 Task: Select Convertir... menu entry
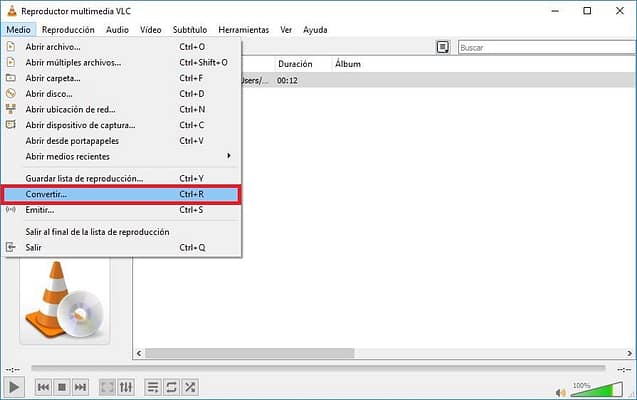(121, 194)
